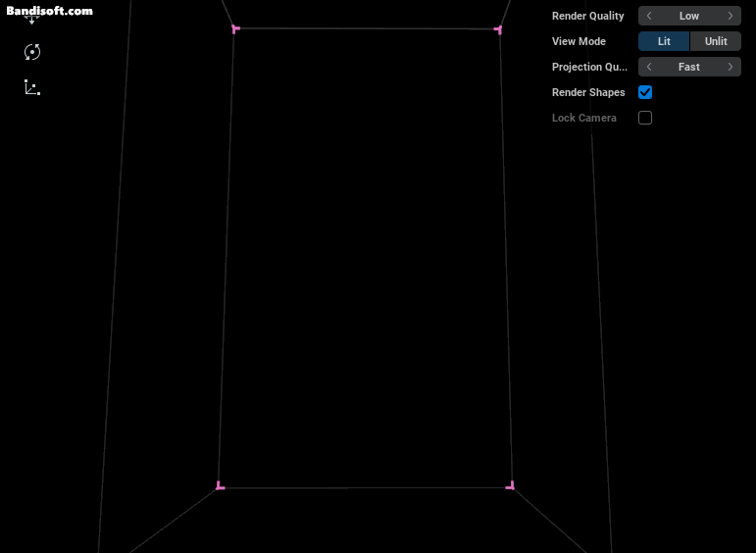This screenshot has height=553, width=756.
Task: Enable the Lock Camera checkbox
Action: tap(645, 118)
